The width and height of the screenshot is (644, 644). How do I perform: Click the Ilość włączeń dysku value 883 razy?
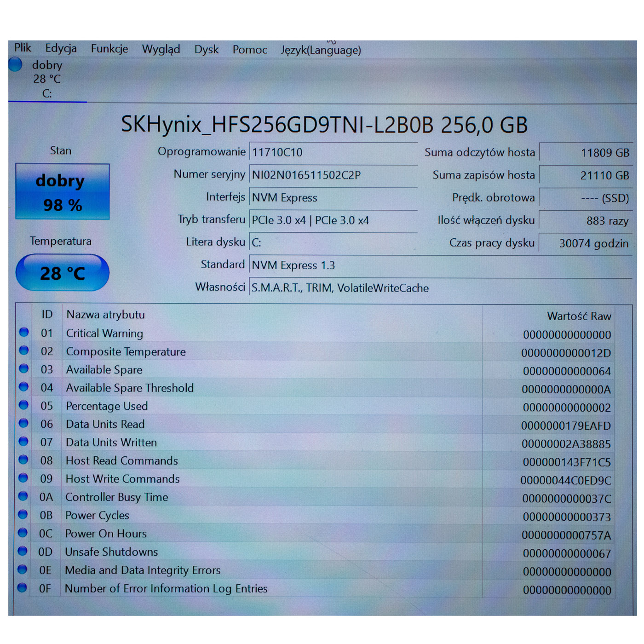coord(586,221)
